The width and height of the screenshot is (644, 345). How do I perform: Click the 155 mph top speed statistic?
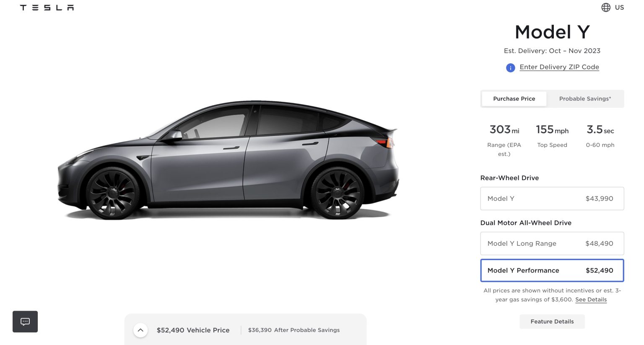pos(552,136)
